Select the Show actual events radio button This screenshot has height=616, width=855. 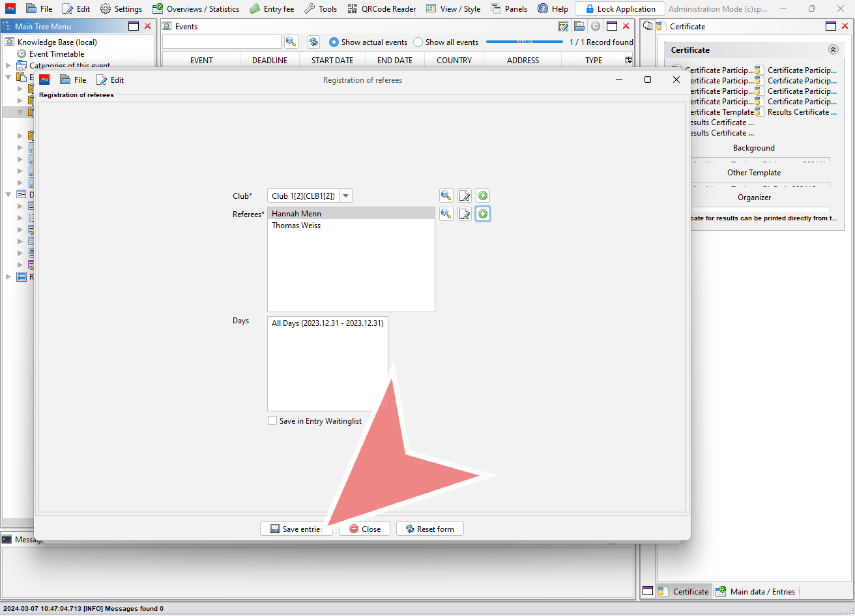point(334,42)
